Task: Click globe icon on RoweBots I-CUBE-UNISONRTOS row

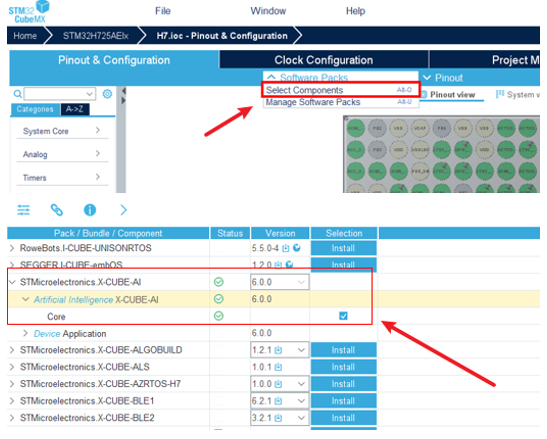Action: tap(297, 248)
